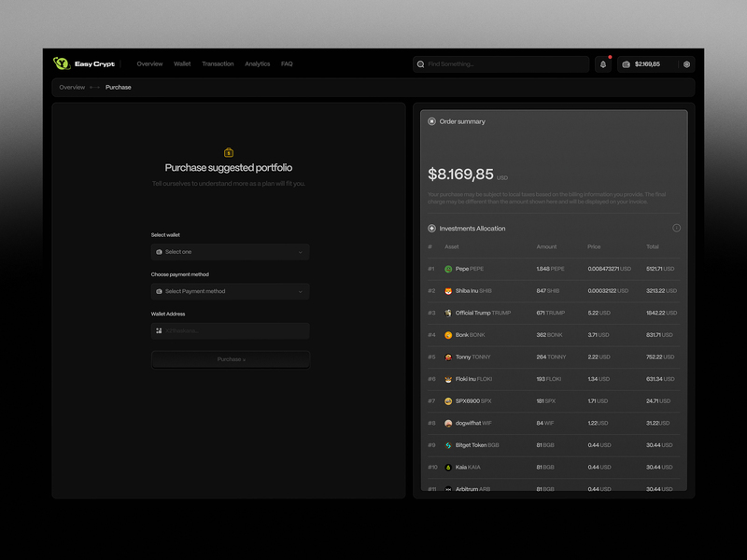Click the 1.848 PEPE amount
747x560 pixels.
(550, 269)
